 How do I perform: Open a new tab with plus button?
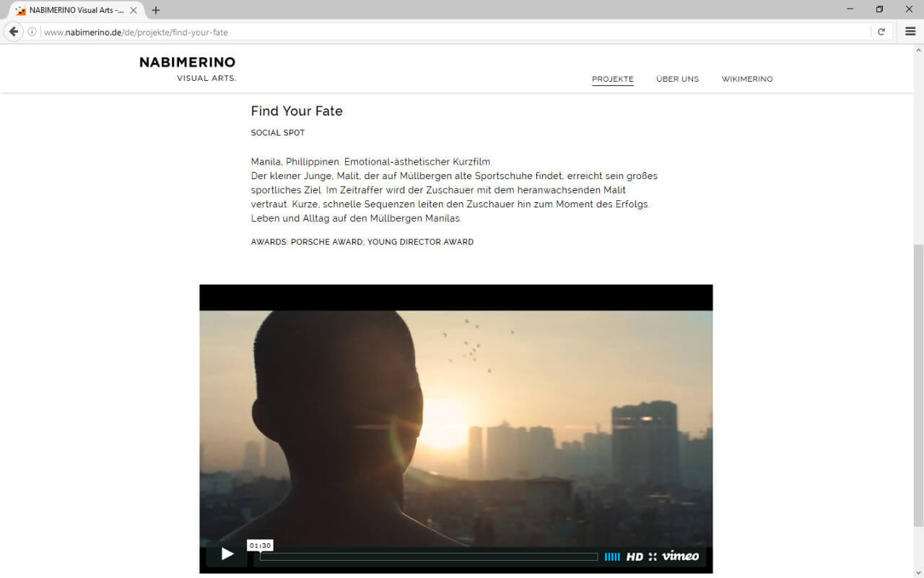click(156, 10)
